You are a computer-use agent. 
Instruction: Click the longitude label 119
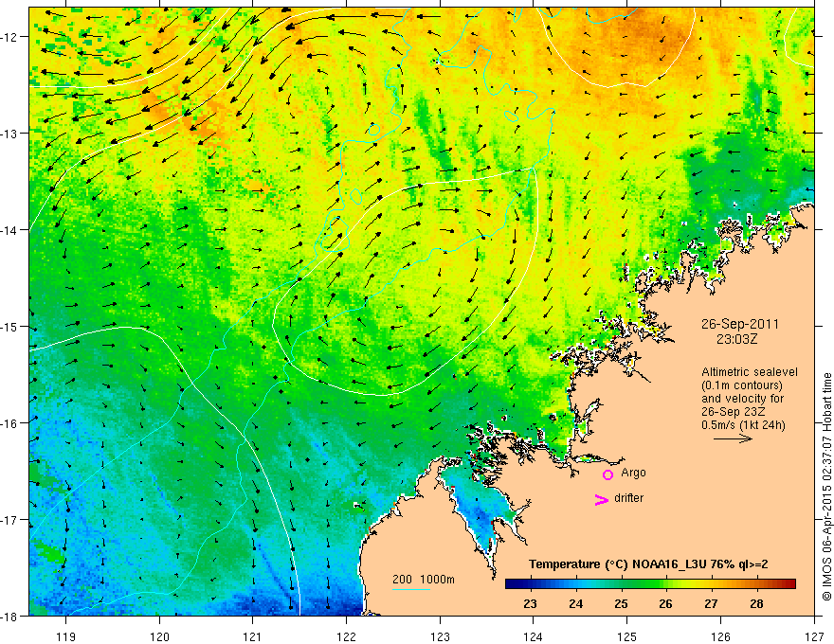tap(66, 636)
